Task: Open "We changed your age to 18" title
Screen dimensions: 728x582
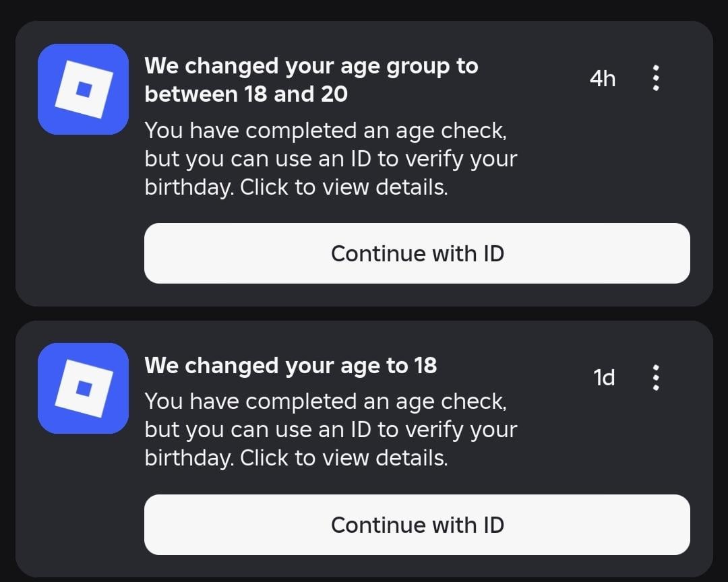Action: coord(291,366)
